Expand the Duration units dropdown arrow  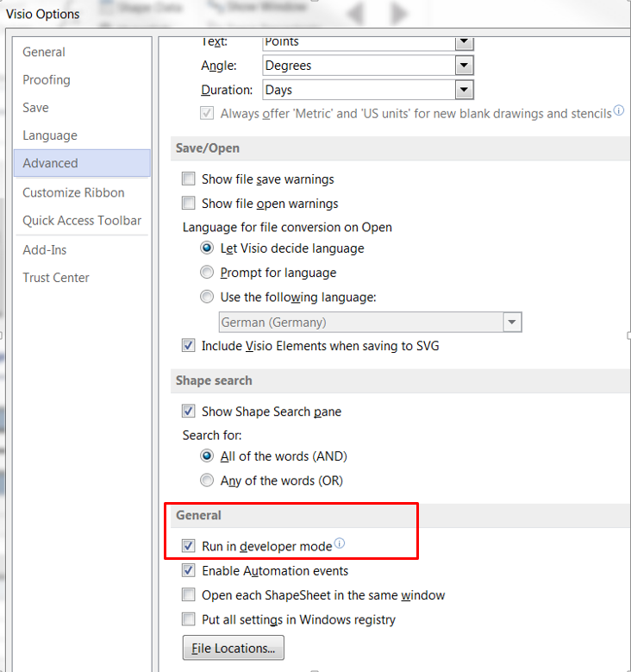[464, 90]
